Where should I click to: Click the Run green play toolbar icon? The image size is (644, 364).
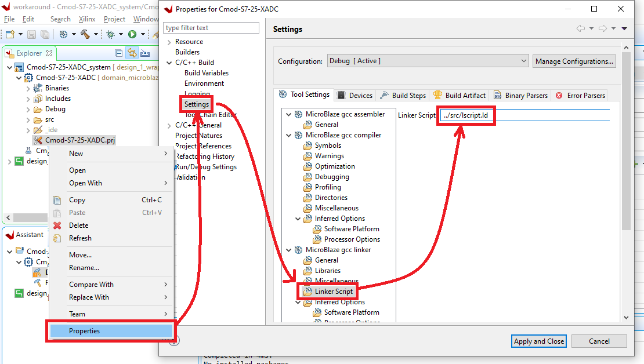(x=132, y=34)
